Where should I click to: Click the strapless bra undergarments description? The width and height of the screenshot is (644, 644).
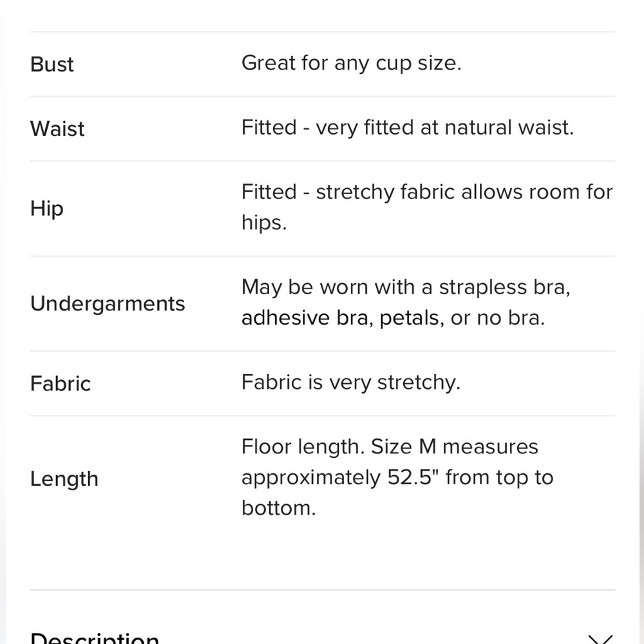click(406, 302)
